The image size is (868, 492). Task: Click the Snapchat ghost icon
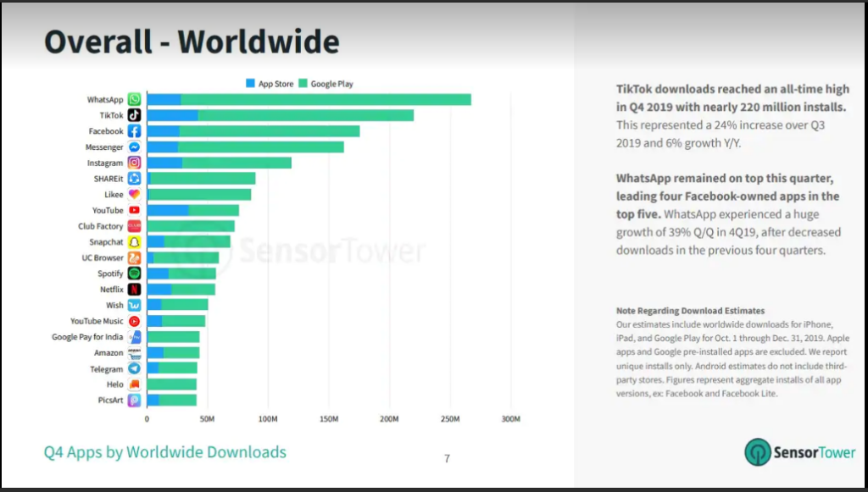click(134, 242)
